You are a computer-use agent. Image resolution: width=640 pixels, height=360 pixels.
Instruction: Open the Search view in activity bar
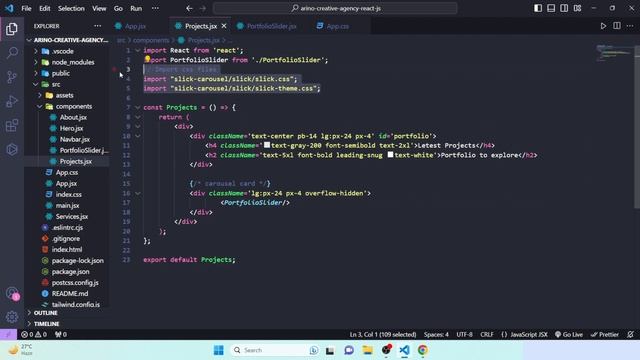click(12, 53)
